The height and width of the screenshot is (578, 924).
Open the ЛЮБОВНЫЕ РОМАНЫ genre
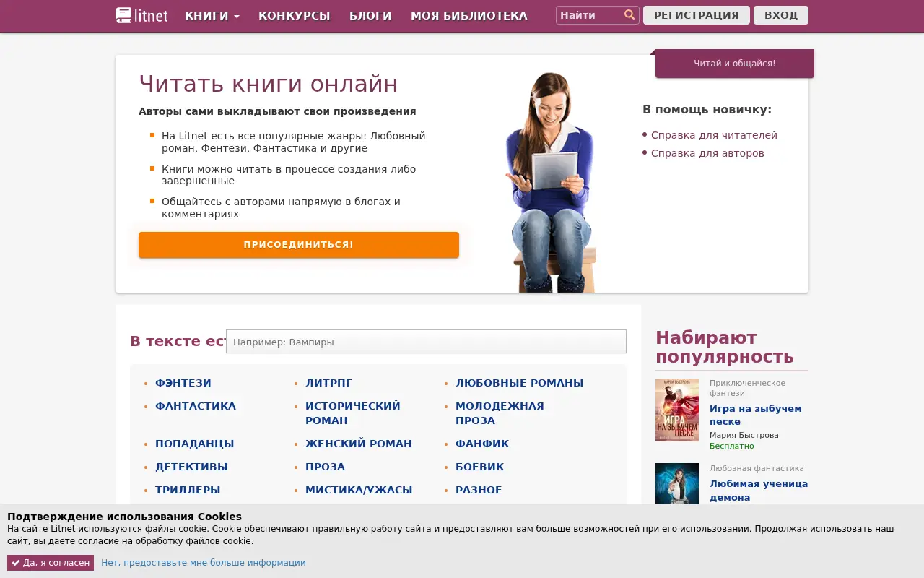click(x=519, y=383)
